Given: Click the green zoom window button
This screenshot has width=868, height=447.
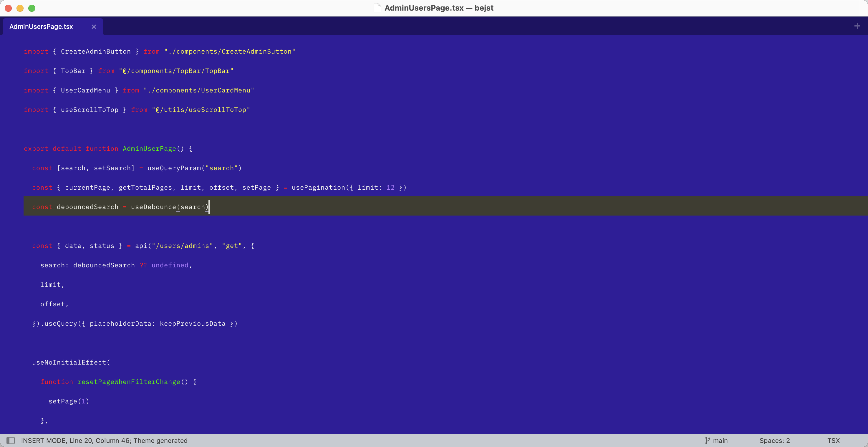Looking at the screenshot, I should 32,8.
